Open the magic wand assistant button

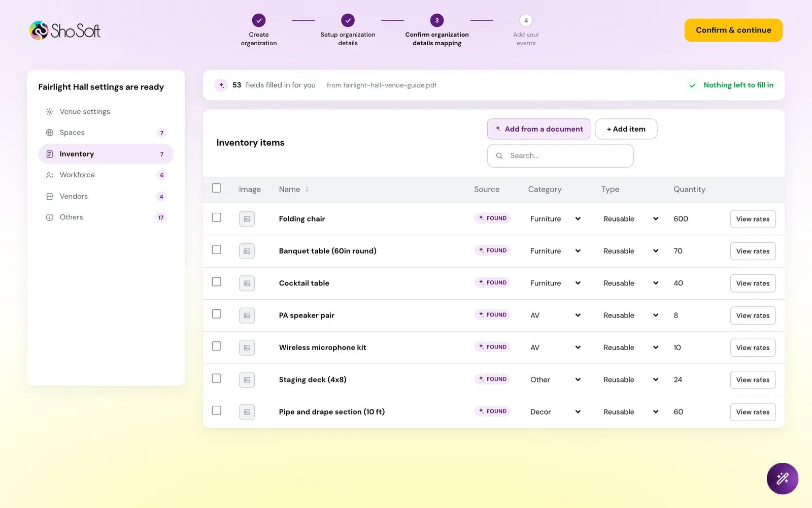(x=782, y=478)
